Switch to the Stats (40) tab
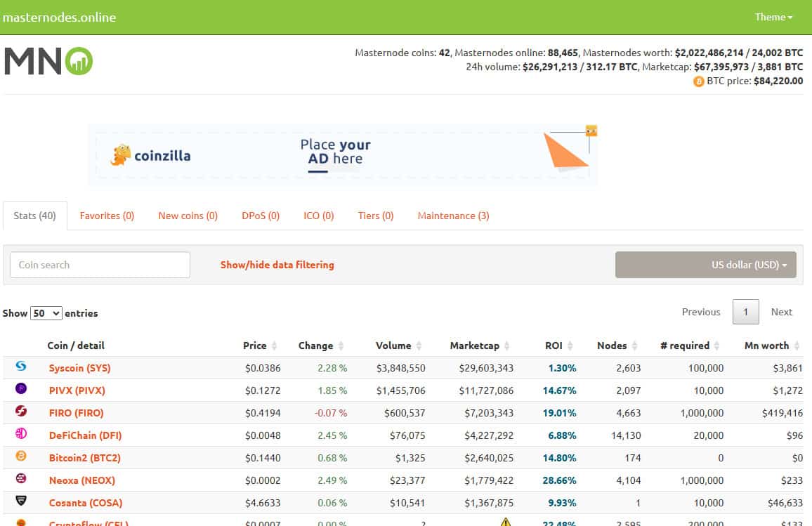Screen dimensions: 812x526 [x=34, y=216]
